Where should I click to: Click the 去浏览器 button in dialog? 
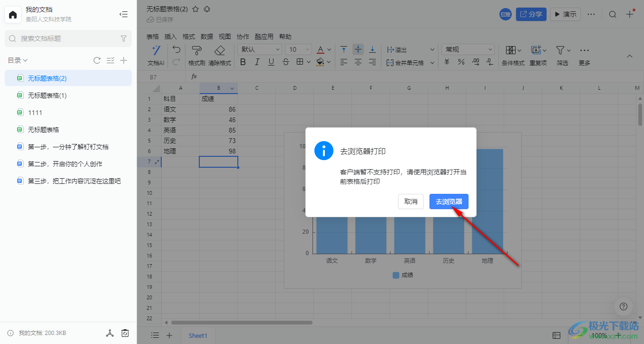click(449, 201)
